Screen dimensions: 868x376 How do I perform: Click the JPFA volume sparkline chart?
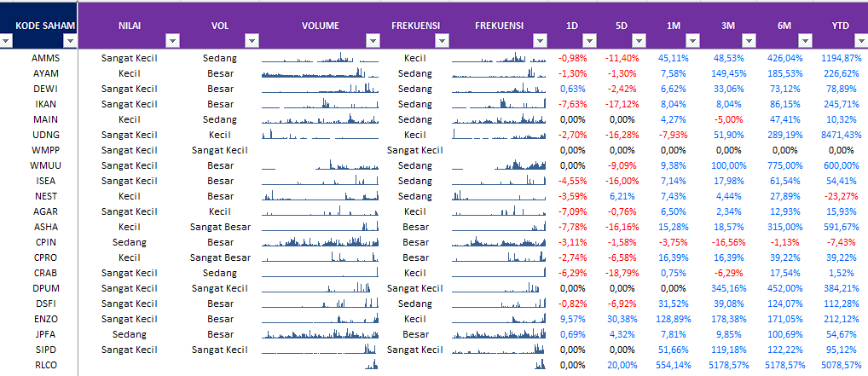pyautogui.click(x=320, y=334)
